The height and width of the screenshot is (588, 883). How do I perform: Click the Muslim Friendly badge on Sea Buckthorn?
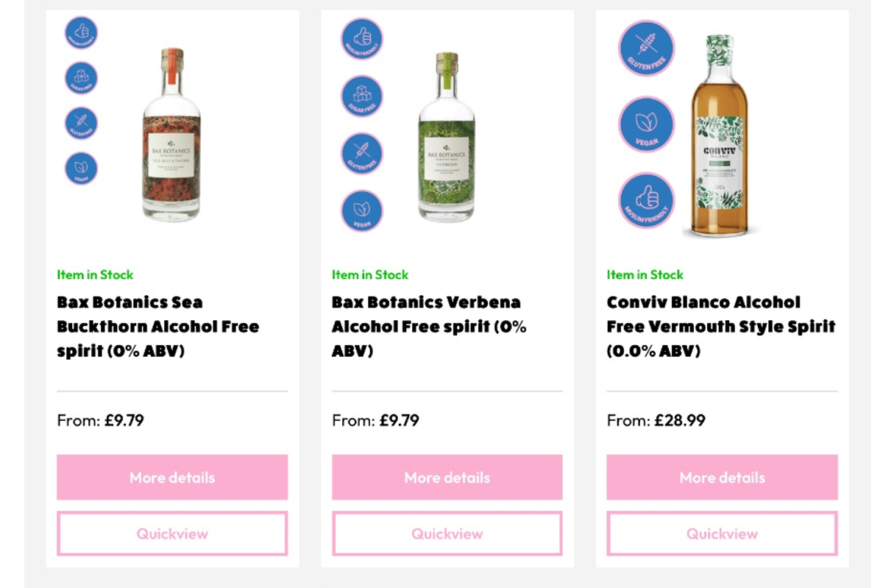(x=81, y=32)
